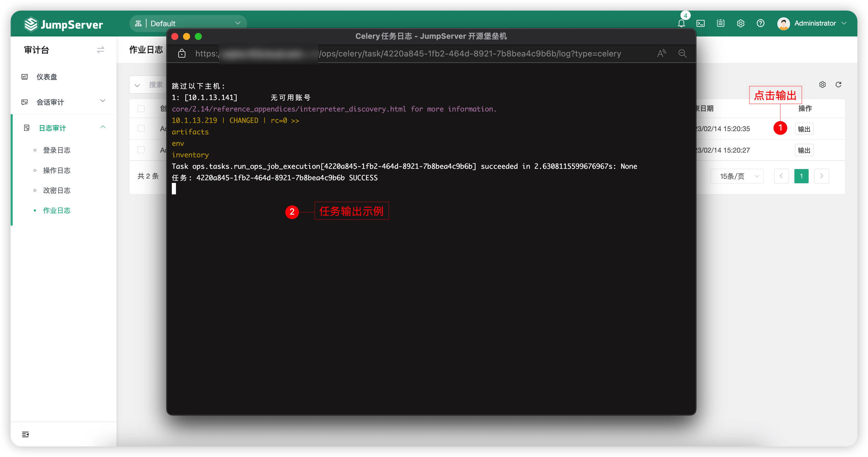Click 输出 button for the 15:20:27 row
This screenshot has height=457, width=868.
click(x=804, y=150)
